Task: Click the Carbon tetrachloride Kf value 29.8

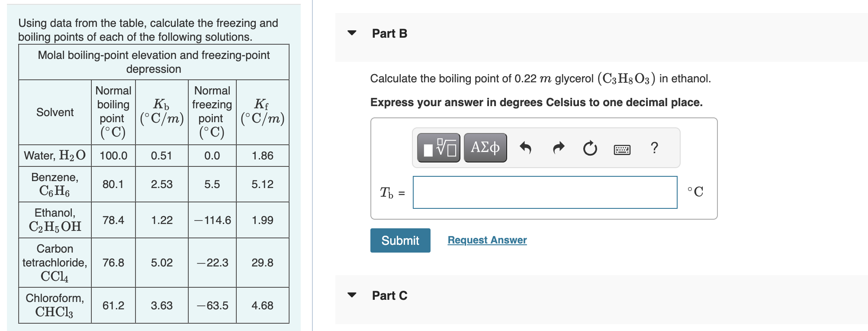Action: [x=263, y=263]
